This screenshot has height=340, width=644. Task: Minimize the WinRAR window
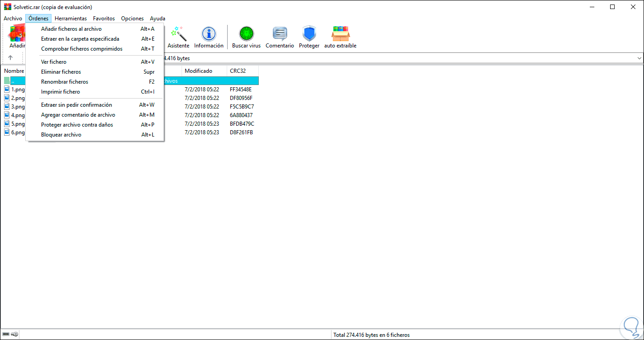(592, 7)
